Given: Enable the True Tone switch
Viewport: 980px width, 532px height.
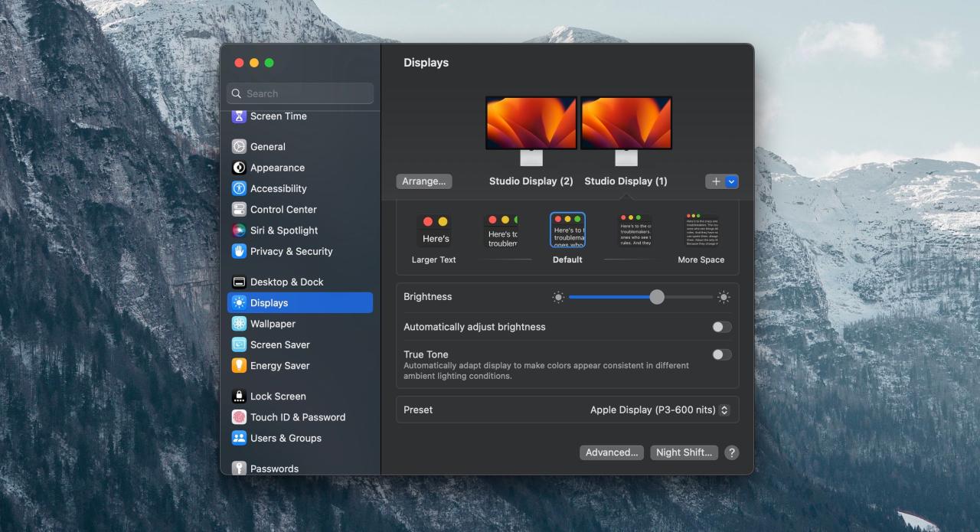Looking at the screenshot, I should point(721,354).
